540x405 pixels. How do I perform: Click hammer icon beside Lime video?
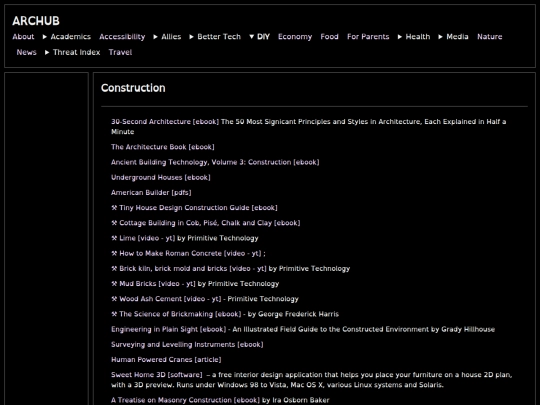pos(114,238)
